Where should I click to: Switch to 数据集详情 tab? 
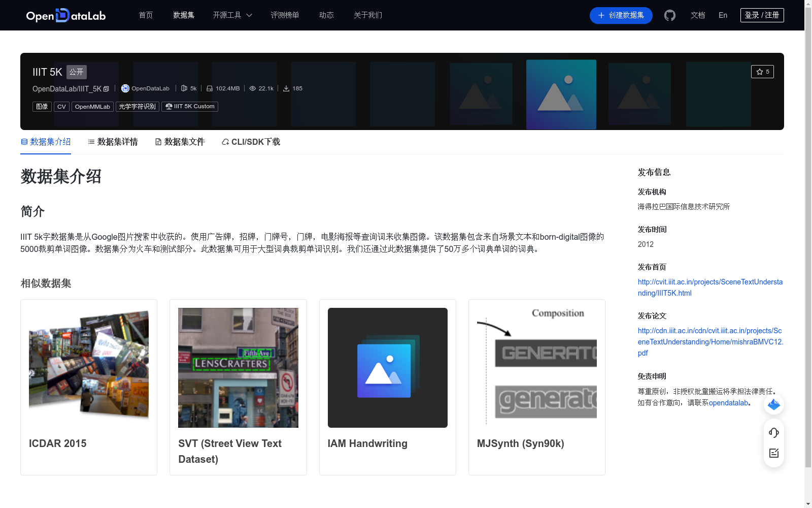click(113, 142)
